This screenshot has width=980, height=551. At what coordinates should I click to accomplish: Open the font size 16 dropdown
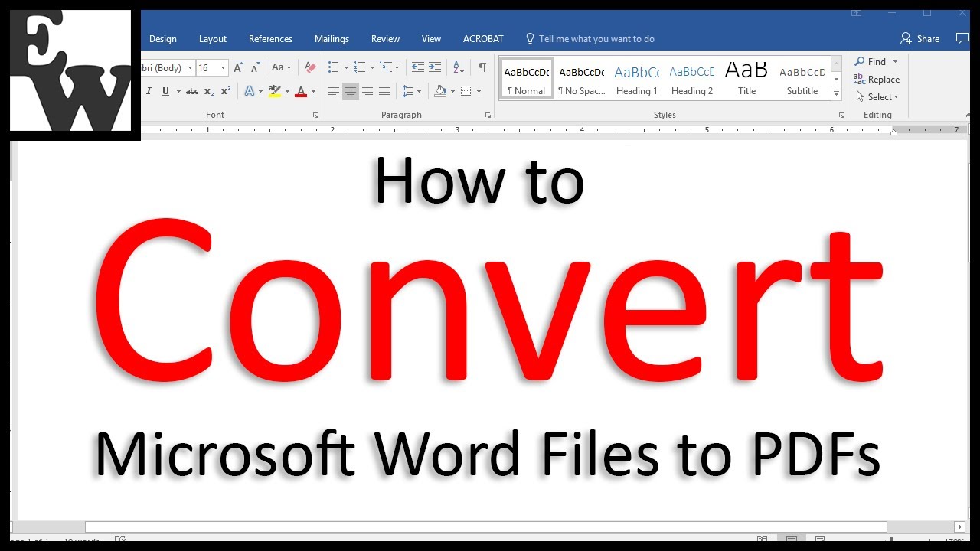pyautogui.click(x=223, y=67)
